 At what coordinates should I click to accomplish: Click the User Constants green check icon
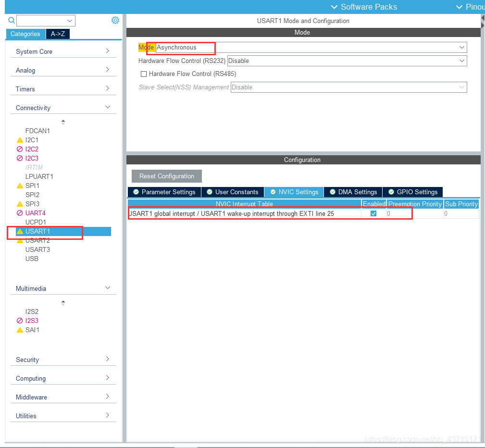click(210, 192)
